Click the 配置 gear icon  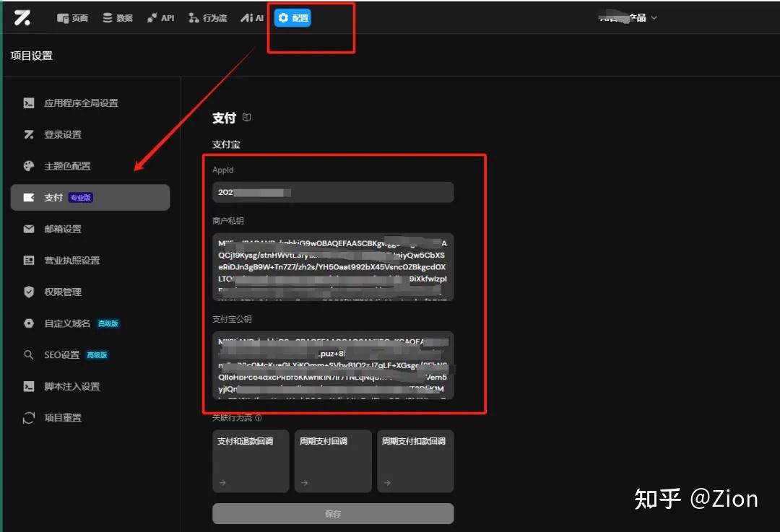[x=284, y=18]
